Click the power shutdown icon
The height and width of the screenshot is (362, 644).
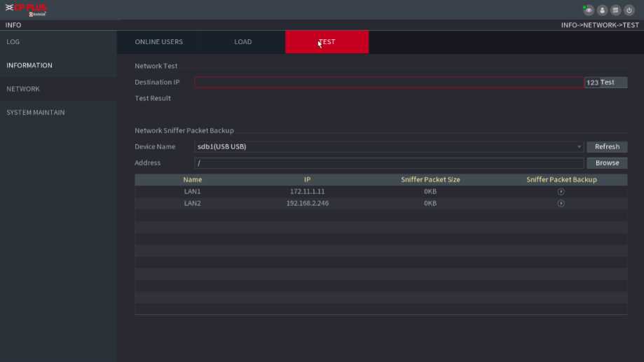coord(629,11)
